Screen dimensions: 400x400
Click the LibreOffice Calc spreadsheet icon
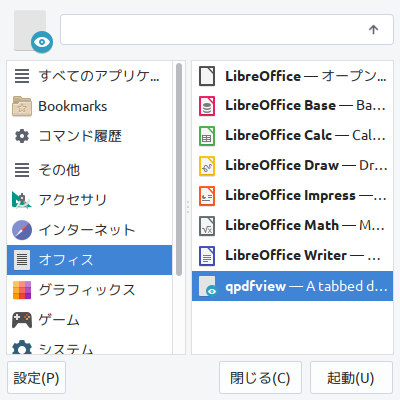[x=207, y=136]
